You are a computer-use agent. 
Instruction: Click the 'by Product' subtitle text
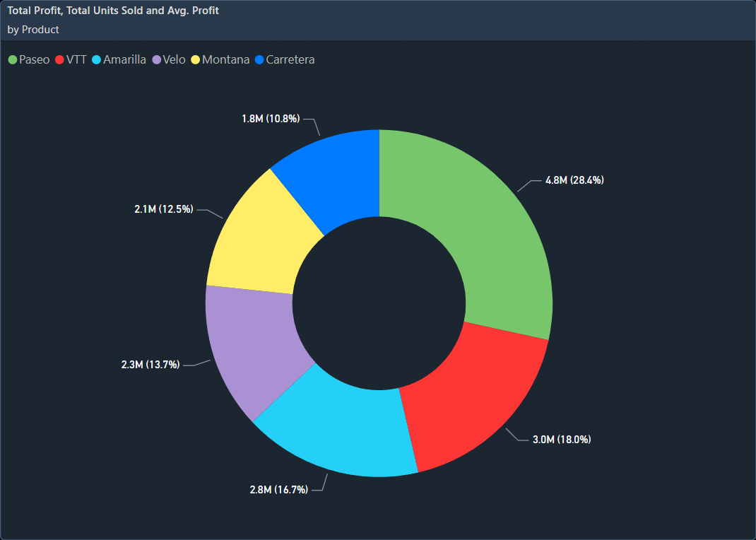coord(33,30)
